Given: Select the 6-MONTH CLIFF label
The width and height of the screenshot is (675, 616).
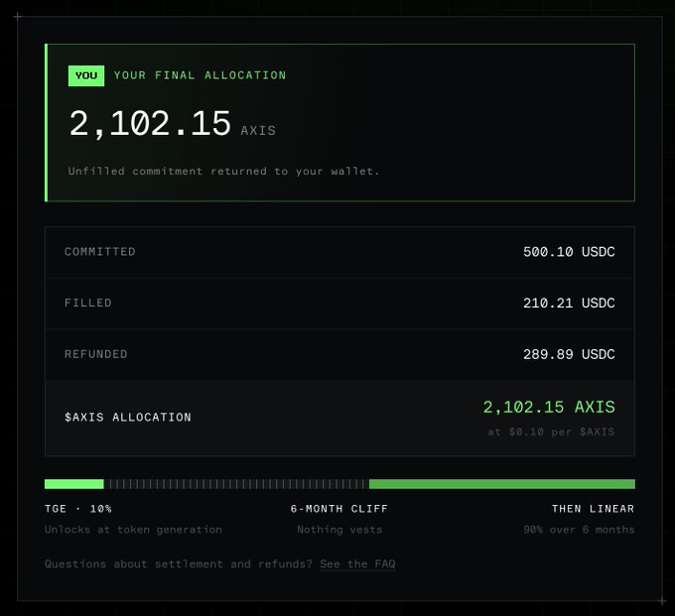Looking at the screenshot, I should (339, 509).
